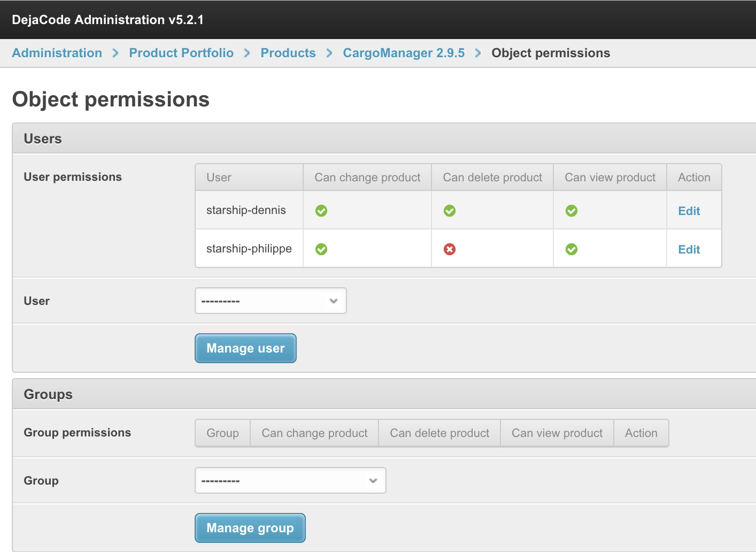Click the Users table 'Can delete product' header
Image resolution: width=756 pixels, height=552 pixels.
pos(492,178)
